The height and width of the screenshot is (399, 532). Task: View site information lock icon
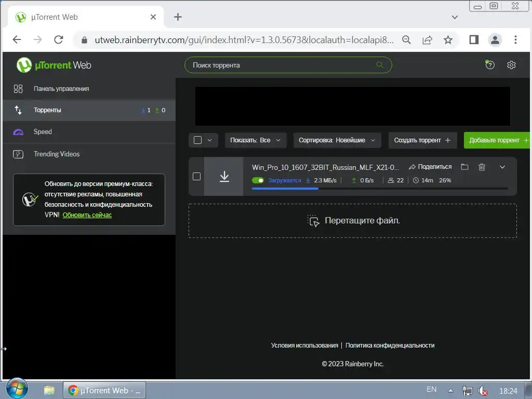(85, 40)
